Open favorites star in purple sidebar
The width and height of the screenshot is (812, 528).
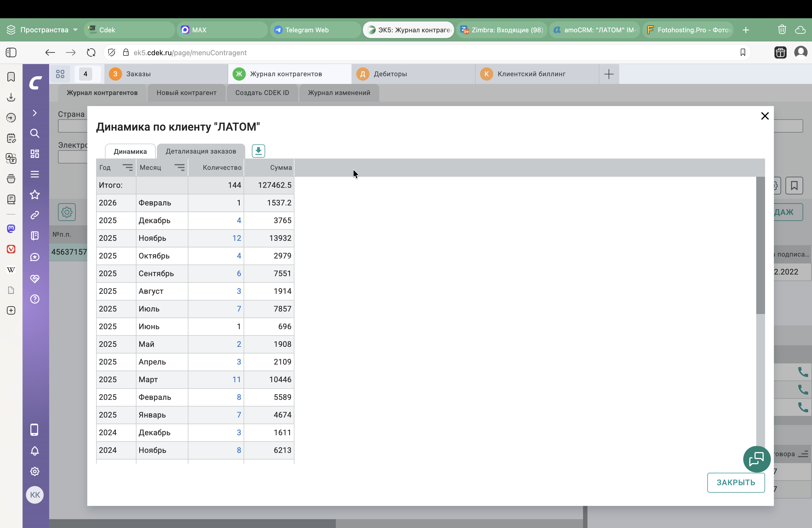click(x=35, y=195)
